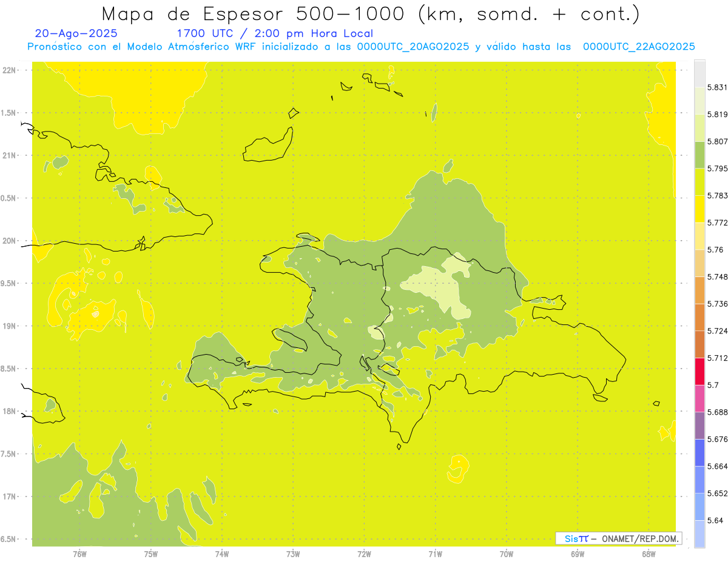Screen dimensions: 728x562
Task: Pick the purple legend swatch above 5.676
Action: tap(699, 426)
